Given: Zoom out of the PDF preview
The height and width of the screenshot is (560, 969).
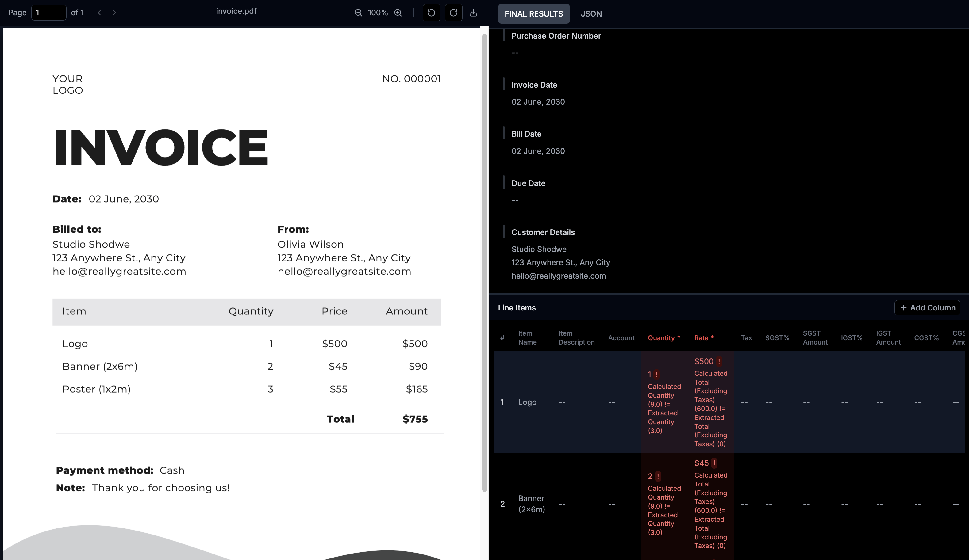Looking at the screenshot, I should (x=358, y=13).
